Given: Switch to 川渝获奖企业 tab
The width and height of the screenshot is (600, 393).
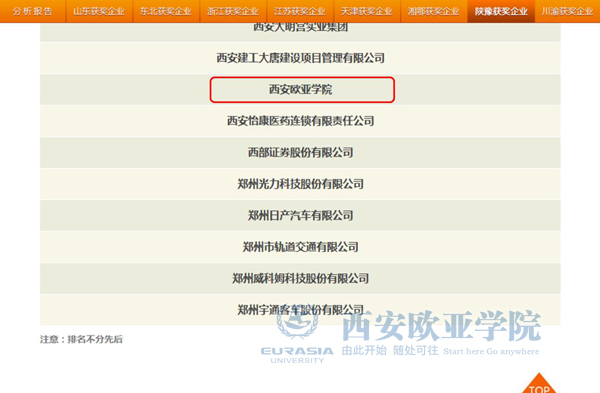Looking at the screenshot, I should [x=567, y=11].
